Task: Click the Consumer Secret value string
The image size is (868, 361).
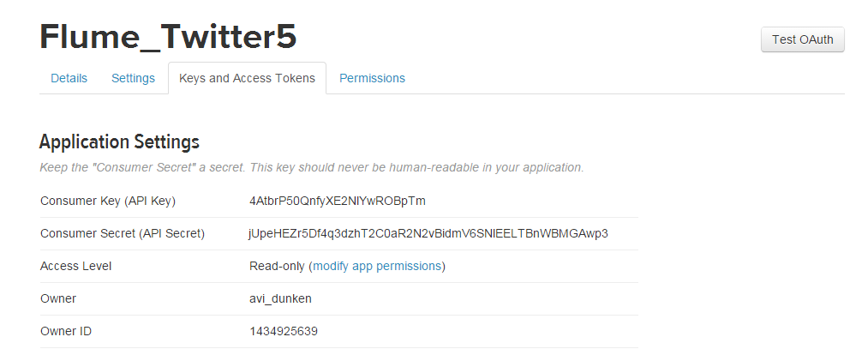Action: (x=428, y=233)
